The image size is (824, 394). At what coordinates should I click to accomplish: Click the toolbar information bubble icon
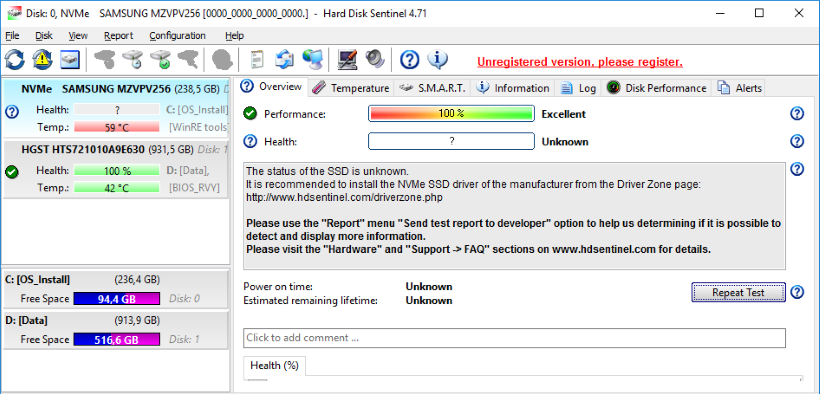(x=437, y=60)
